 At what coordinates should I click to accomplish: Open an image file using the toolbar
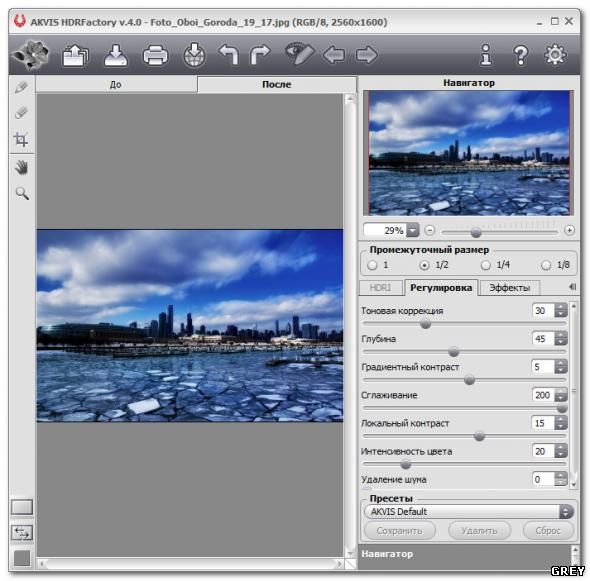pyautogui.click(x=75, y=55)
